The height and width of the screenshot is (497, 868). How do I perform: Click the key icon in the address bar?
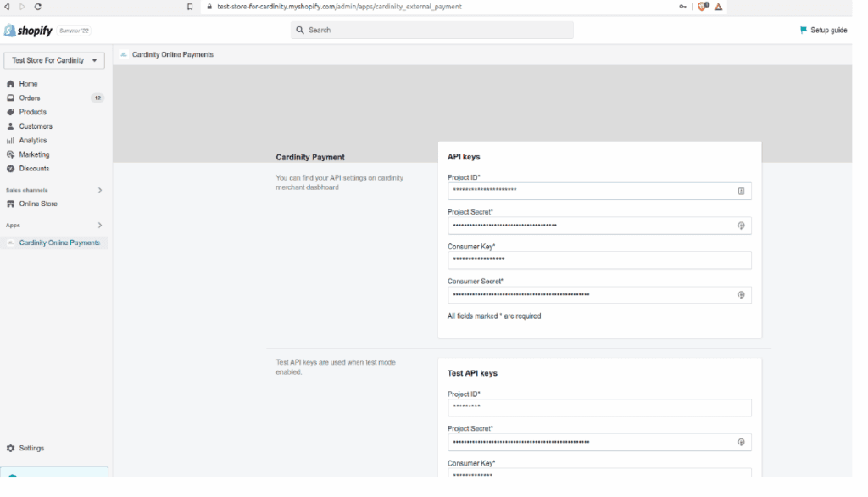[x=683, y=7]
